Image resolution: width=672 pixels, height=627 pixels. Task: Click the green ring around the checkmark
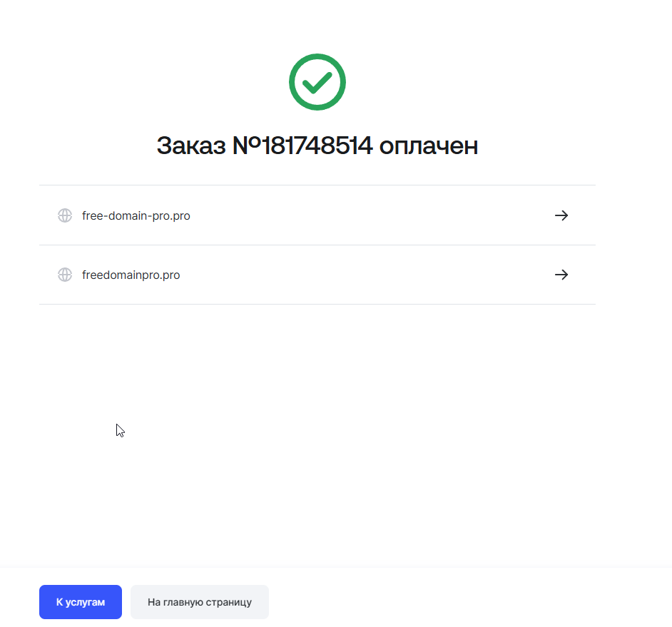(x=292, y=82)
